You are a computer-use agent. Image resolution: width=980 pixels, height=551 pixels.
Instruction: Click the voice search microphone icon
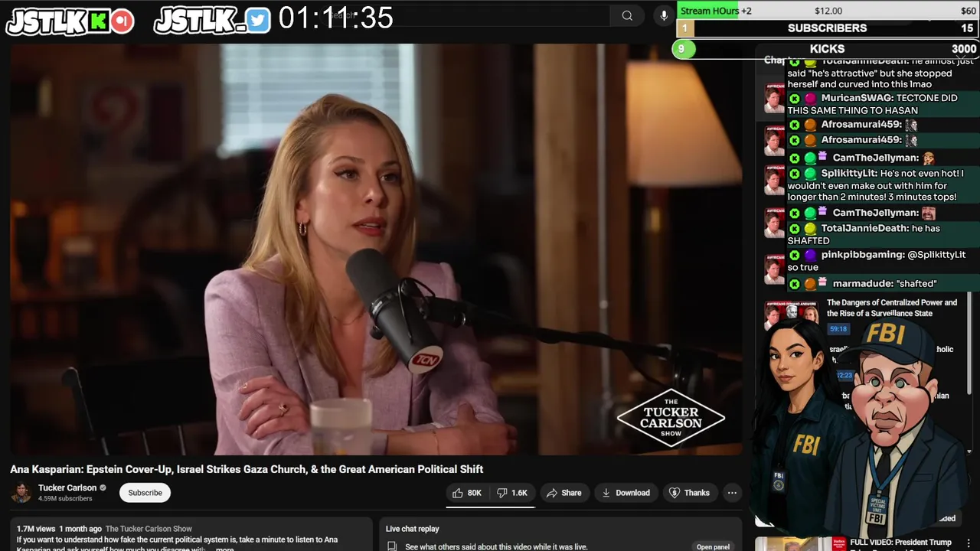pyautogui.click(x=663, y=15)
